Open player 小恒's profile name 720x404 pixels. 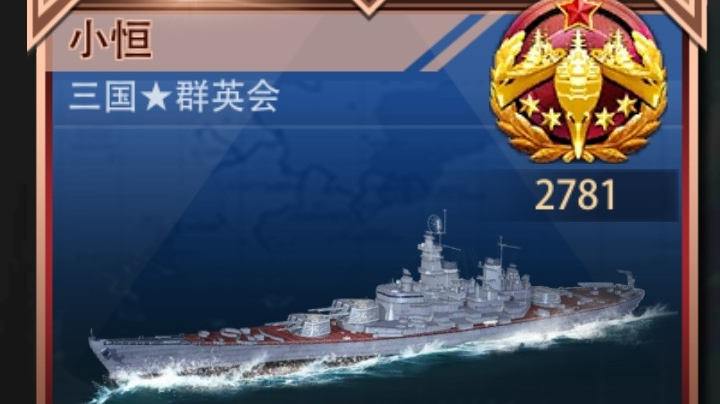[111, 40]
